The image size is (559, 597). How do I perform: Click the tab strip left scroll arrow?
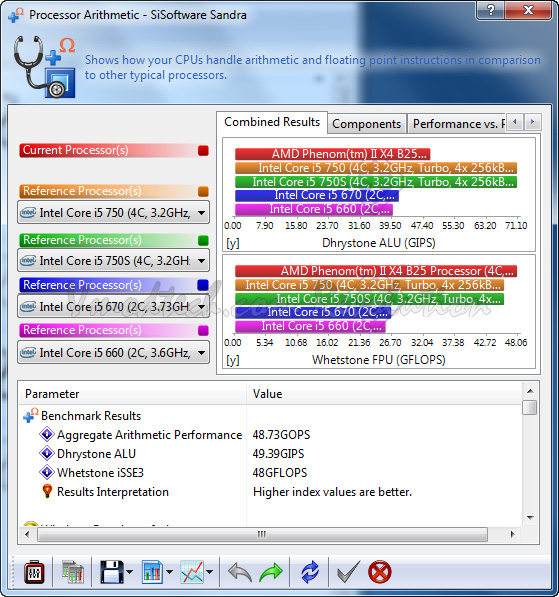pyautogui.click(x=515, y=122)
